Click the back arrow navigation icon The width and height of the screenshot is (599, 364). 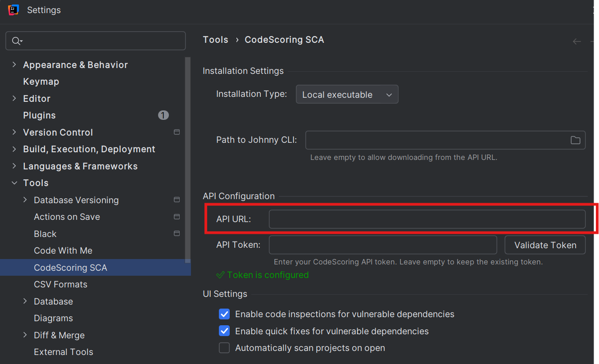[577, 41]
